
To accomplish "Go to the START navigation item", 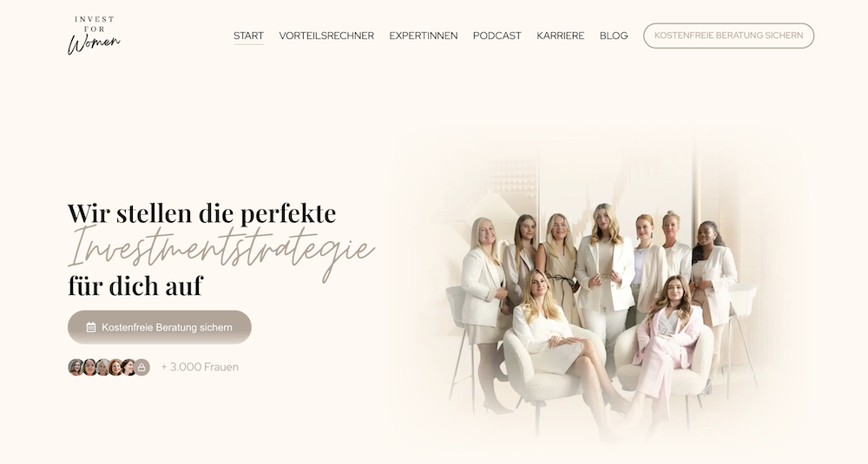I will 248,36.
